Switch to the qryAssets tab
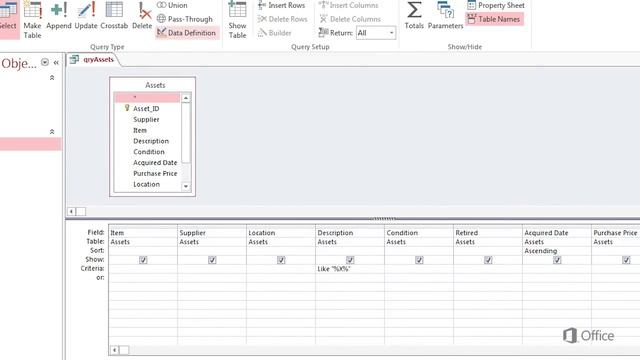 pos(94,60)
